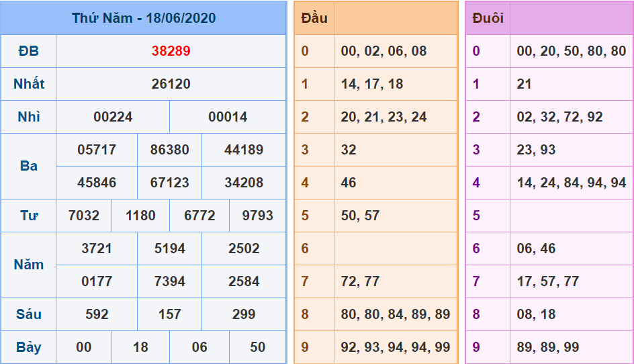
Task: Select third prize number 86380
Action: [169, 150]
